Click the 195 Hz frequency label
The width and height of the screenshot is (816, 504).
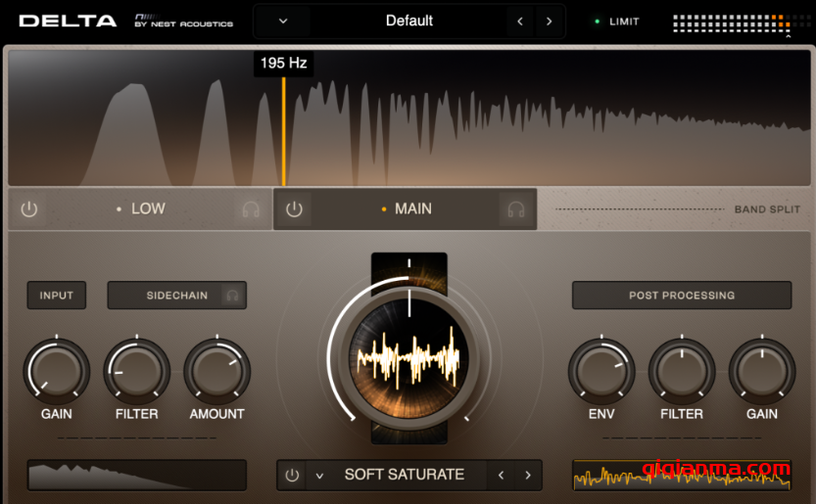click(x=284, y=63)
